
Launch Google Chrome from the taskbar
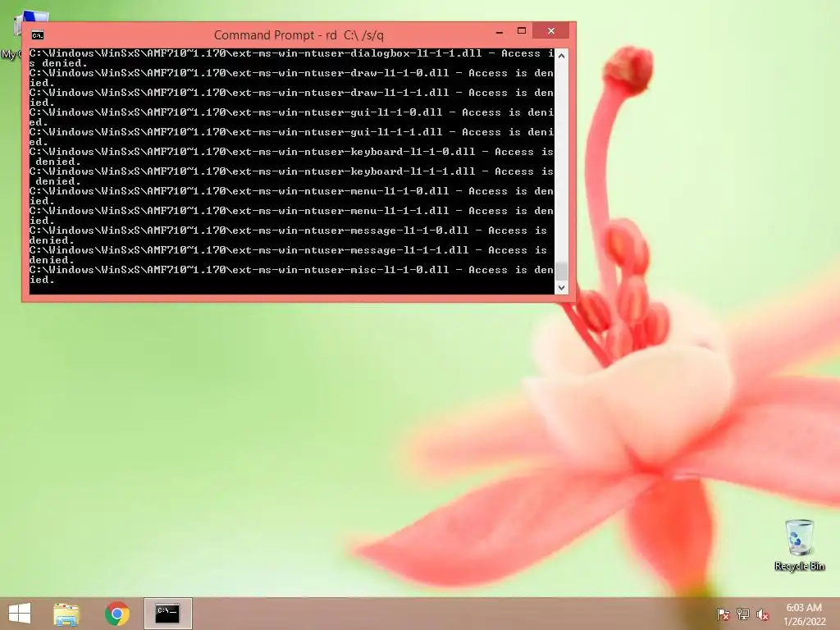[117, 614]
